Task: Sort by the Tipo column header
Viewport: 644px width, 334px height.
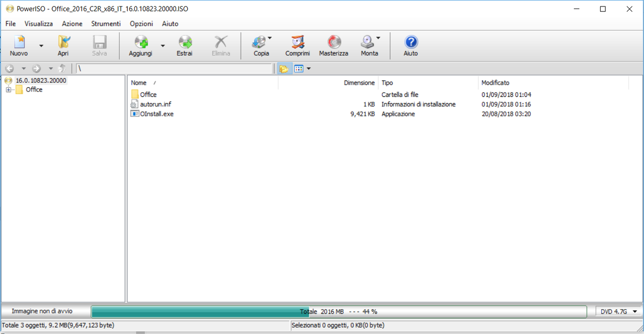Action: click(387, 83)
